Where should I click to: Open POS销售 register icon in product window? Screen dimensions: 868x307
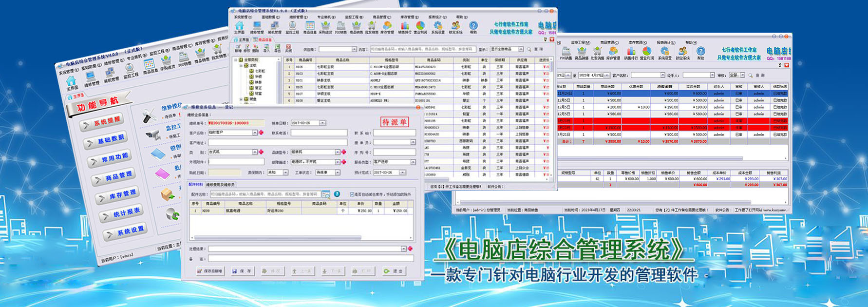point(341,27)
